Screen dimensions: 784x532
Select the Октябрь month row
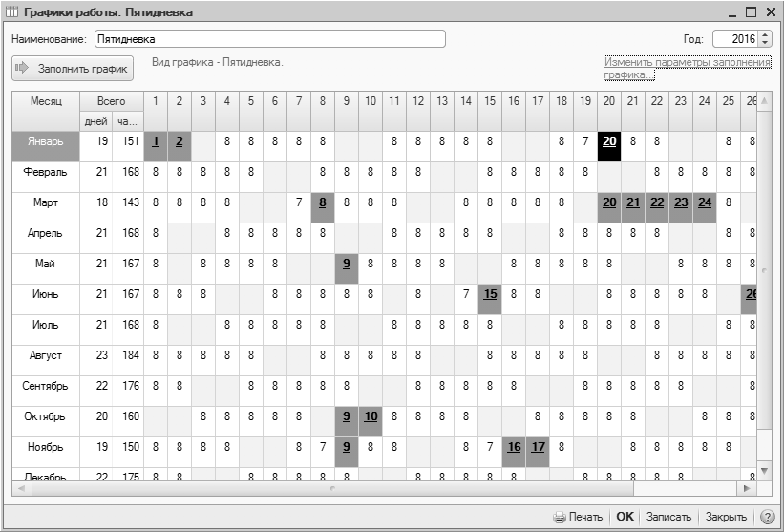tap(46, 416)
